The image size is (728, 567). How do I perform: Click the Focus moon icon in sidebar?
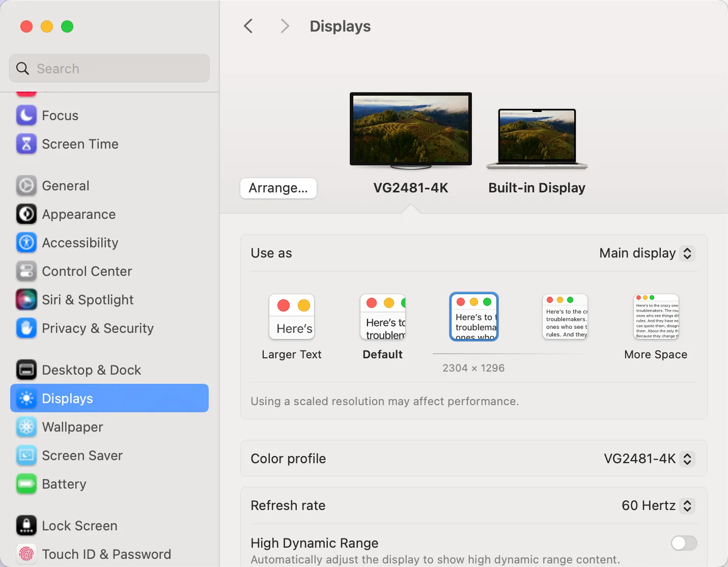(26, 116)
